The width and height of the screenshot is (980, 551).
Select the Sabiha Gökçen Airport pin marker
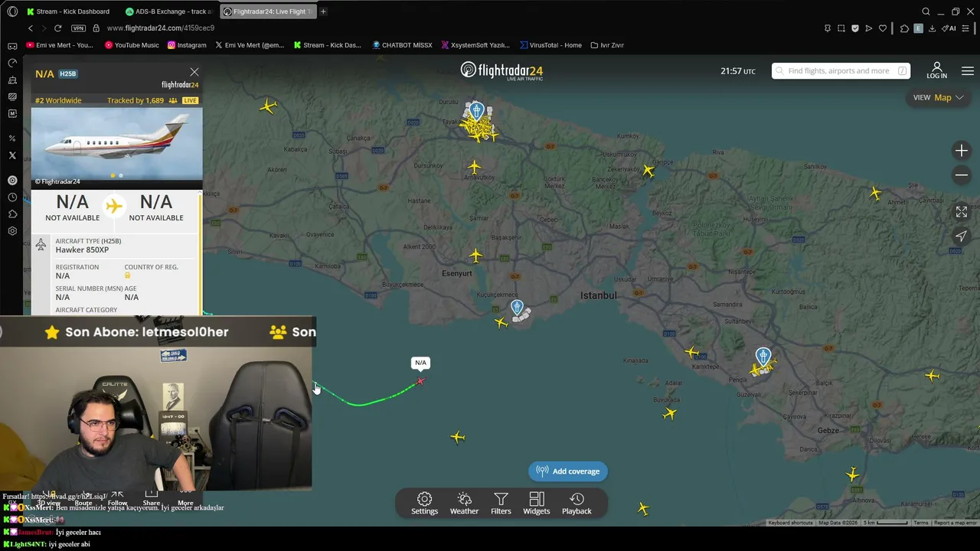pyautogui.click(x=763, y=357)
